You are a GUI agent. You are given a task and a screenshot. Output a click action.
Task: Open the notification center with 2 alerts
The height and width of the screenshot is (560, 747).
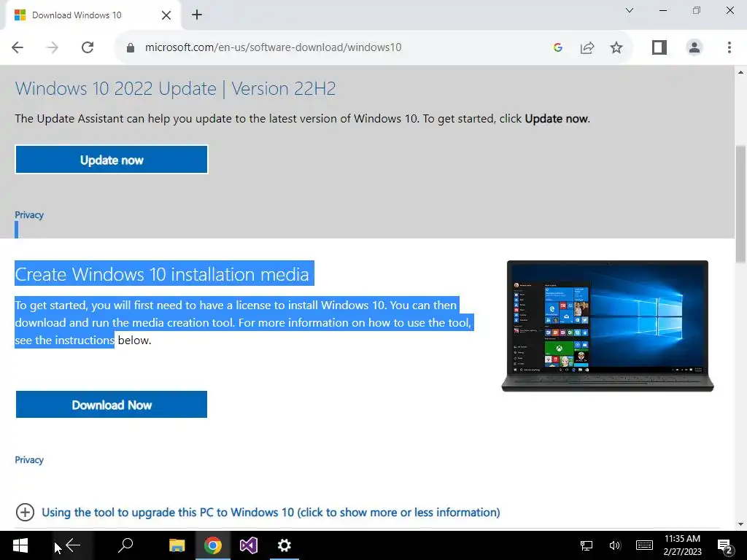pyautogui.click(x=725, y=546)
